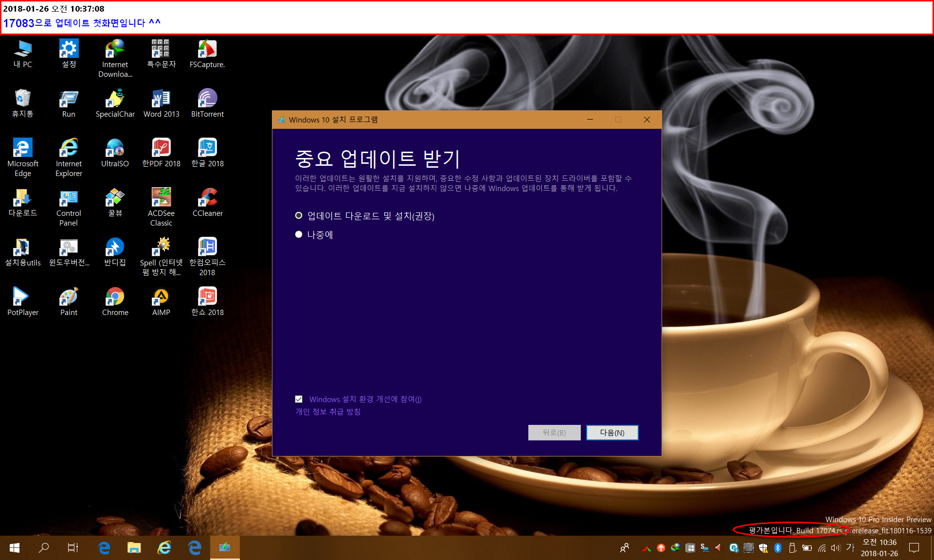Screen dimensions: 934x560
Task: Open Bluetooth tray icon
Action: pos(777,548)
